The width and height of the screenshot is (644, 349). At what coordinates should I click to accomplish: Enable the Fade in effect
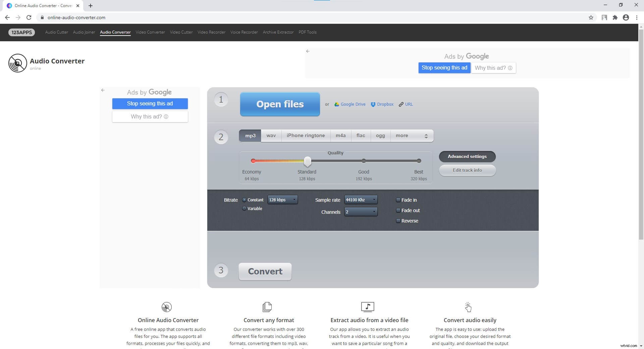coord(398,200)
